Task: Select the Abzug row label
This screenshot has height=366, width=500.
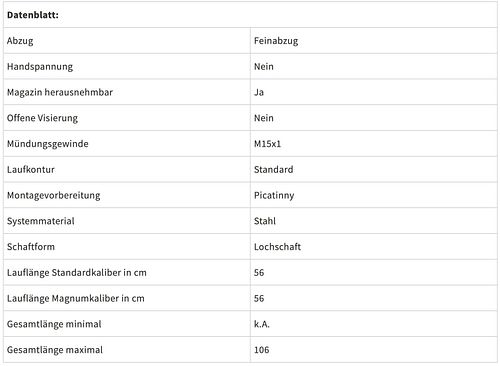Action: click(20, 41)
